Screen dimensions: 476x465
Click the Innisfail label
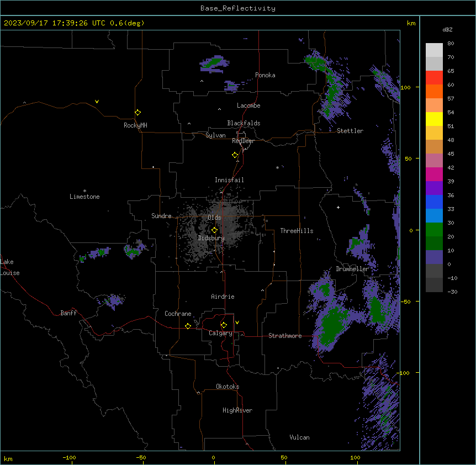tap(229, 180)
